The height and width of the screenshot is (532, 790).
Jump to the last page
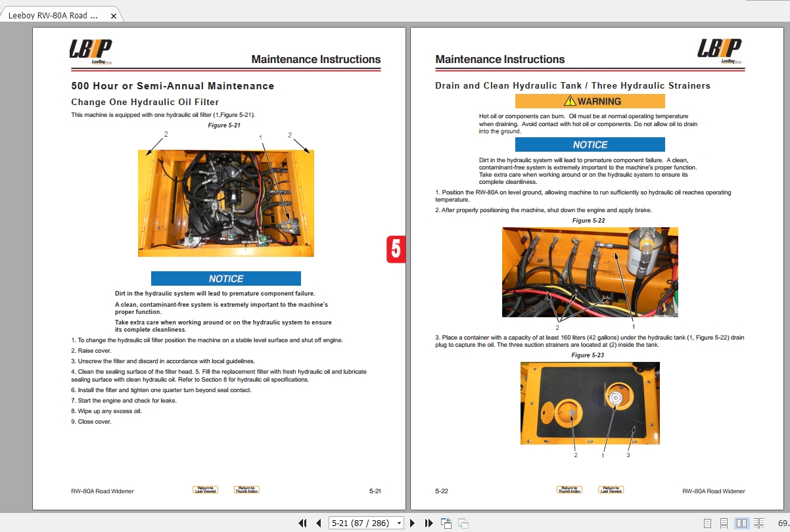tap(429, 523)
